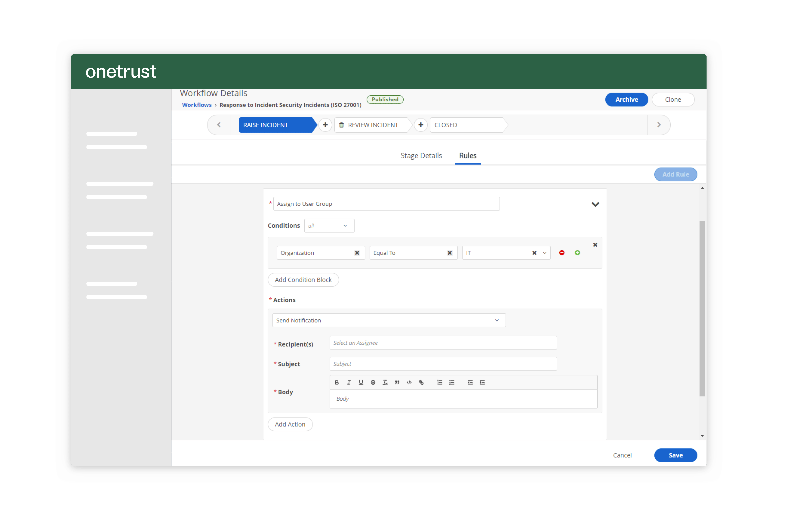Click the scrollbar down arrow
Viewport: 794px width, 532px height.
coord(702,436)
